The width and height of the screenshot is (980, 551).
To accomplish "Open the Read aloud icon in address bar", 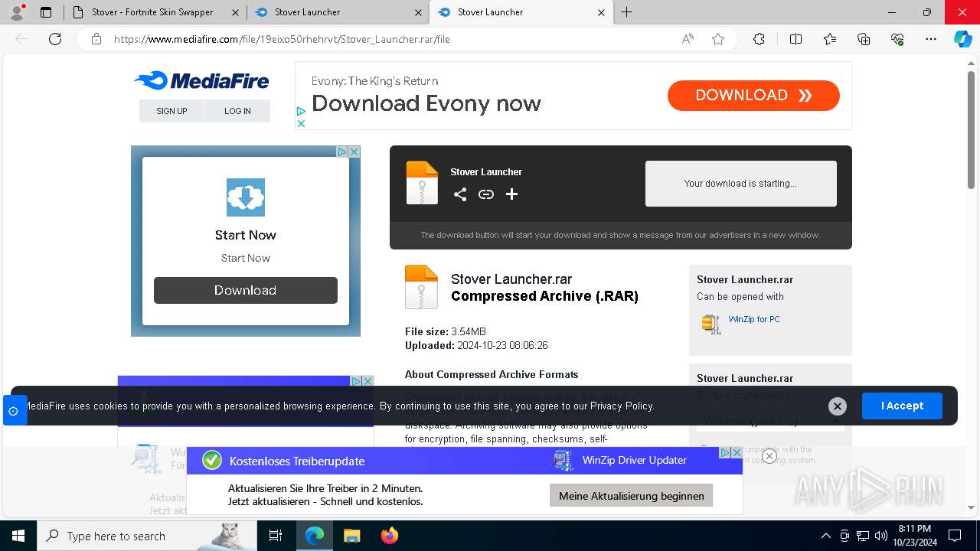I will pos(688,39).
